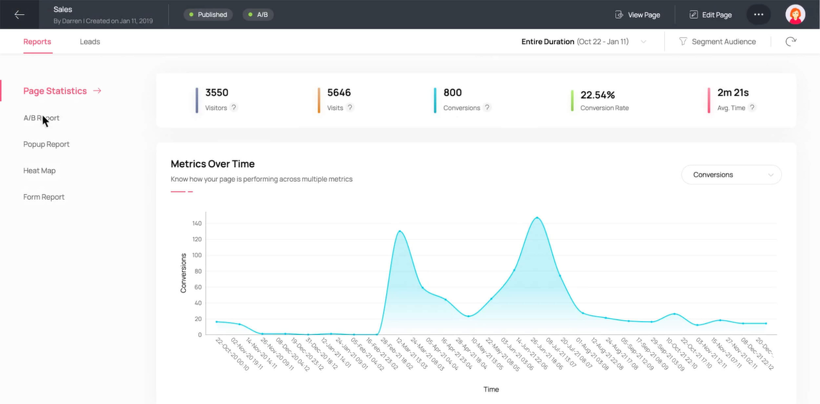Viewport: 820px width, 404px height.
Task: Open the A/B Report in sidebar
Action: [41, 118]
